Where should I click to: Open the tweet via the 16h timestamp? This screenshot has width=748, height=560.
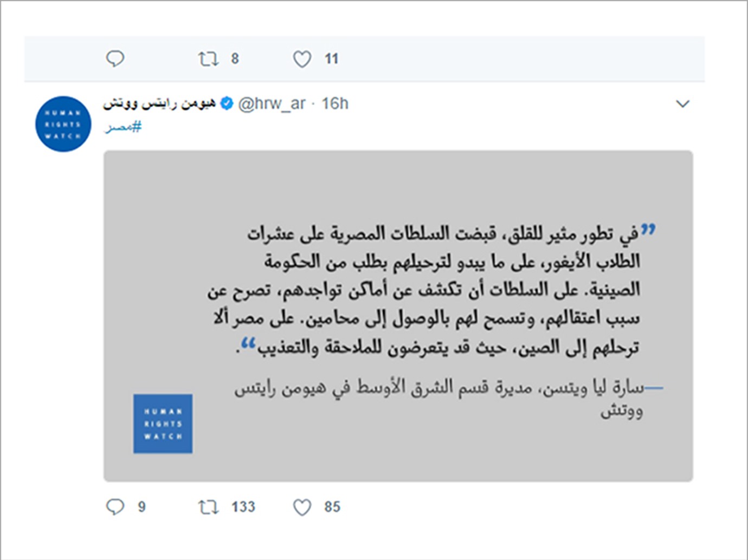tap(335, 103)
